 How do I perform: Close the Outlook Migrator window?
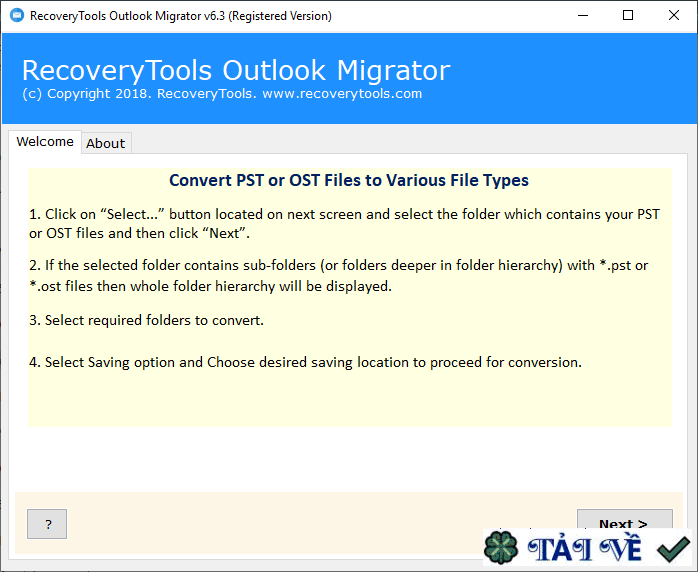click(x=674, y=16)
